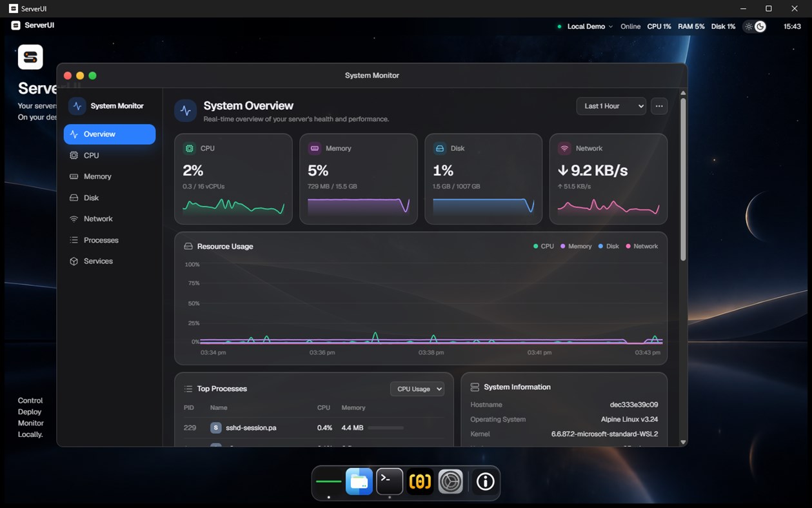Select Overview in the sidebar
The width and height of the screenshot is (812, 508).
coord(110,134)
